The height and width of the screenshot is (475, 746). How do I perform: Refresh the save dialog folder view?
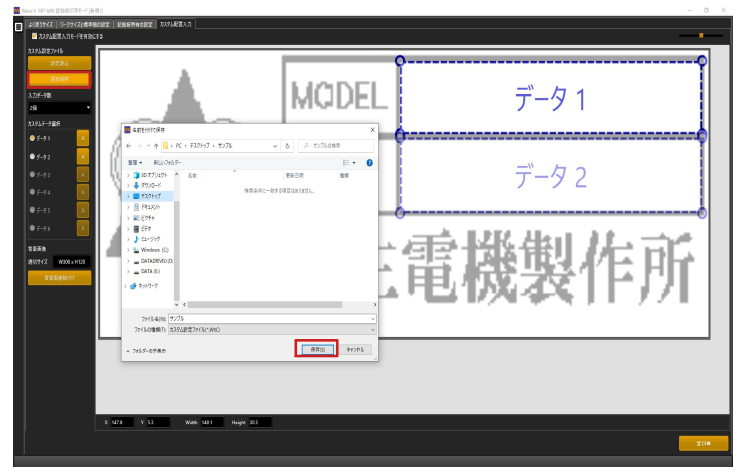[x=287, y=146]
